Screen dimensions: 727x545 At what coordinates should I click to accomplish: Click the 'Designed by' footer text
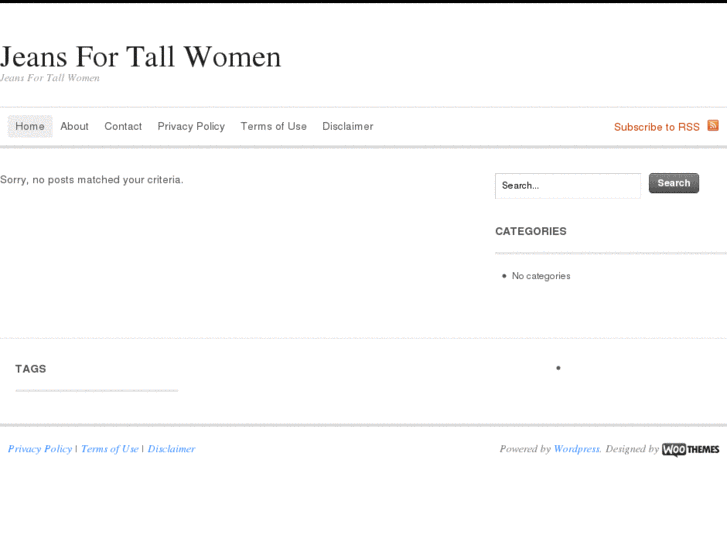click(x=632, y=449)
